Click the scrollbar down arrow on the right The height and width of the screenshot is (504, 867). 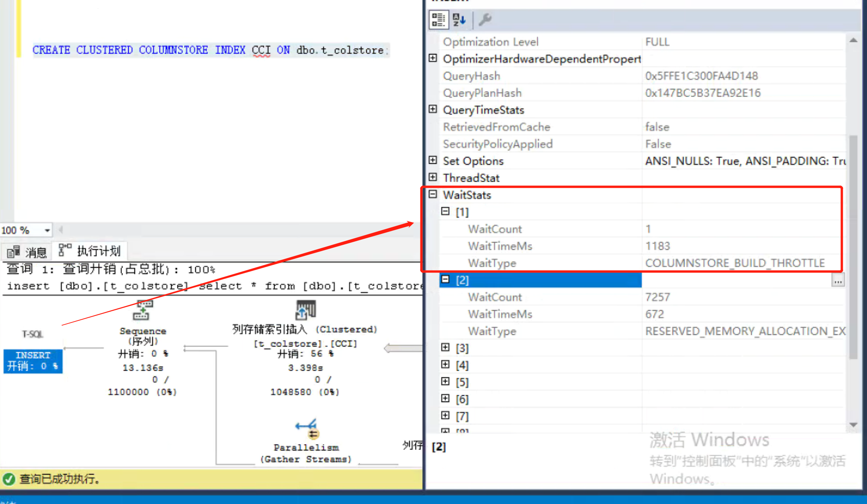click(854, 425)
